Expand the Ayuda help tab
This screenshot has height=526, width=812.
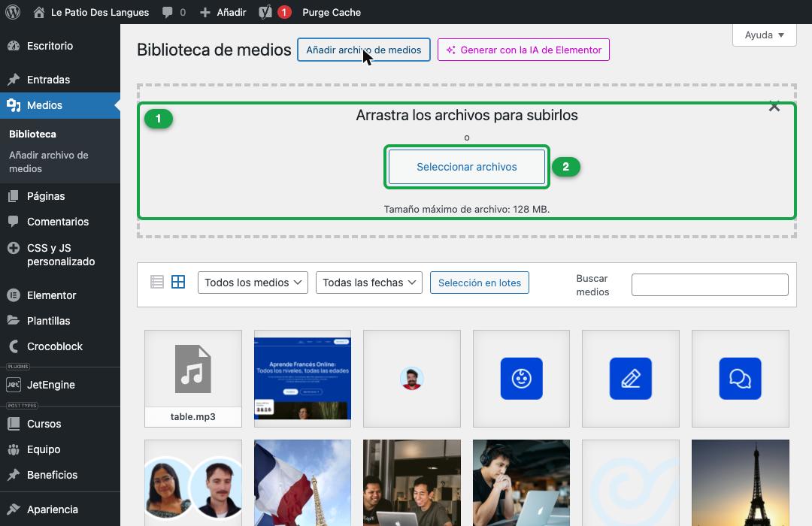[x=765, y=35]
